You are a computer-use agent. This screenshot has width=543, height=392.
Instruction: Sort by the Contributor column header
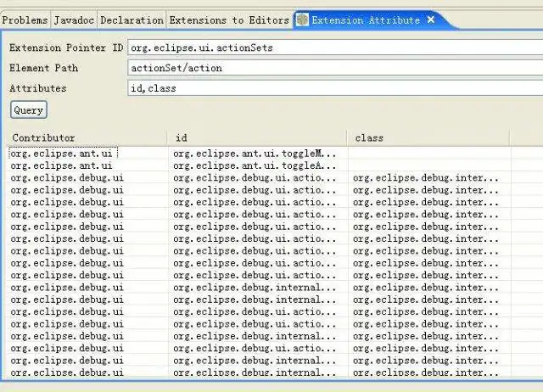pyautogui.click(x=87, y=137)
